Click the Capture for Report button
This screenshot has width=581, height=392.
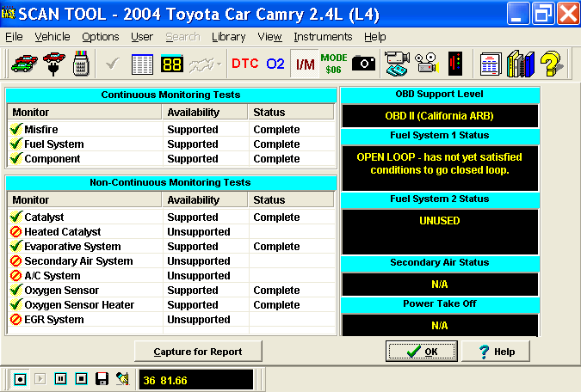tap(198, 352)
